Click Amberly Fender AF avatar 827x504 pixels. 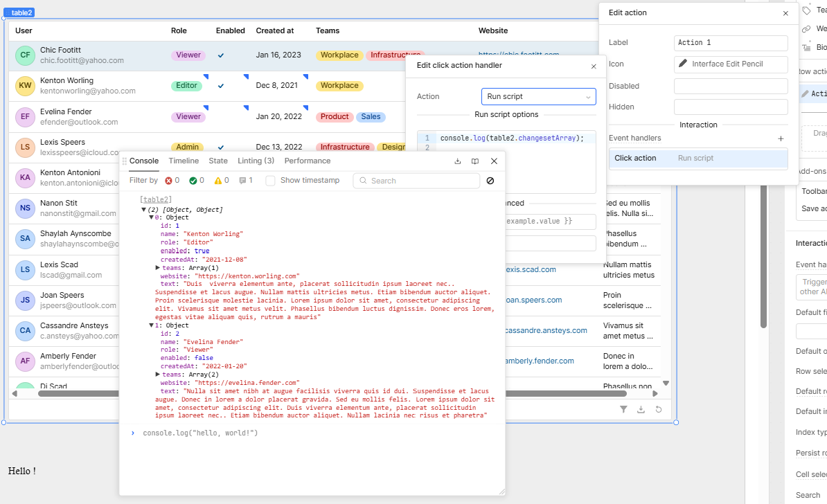[x=26, y=361]
